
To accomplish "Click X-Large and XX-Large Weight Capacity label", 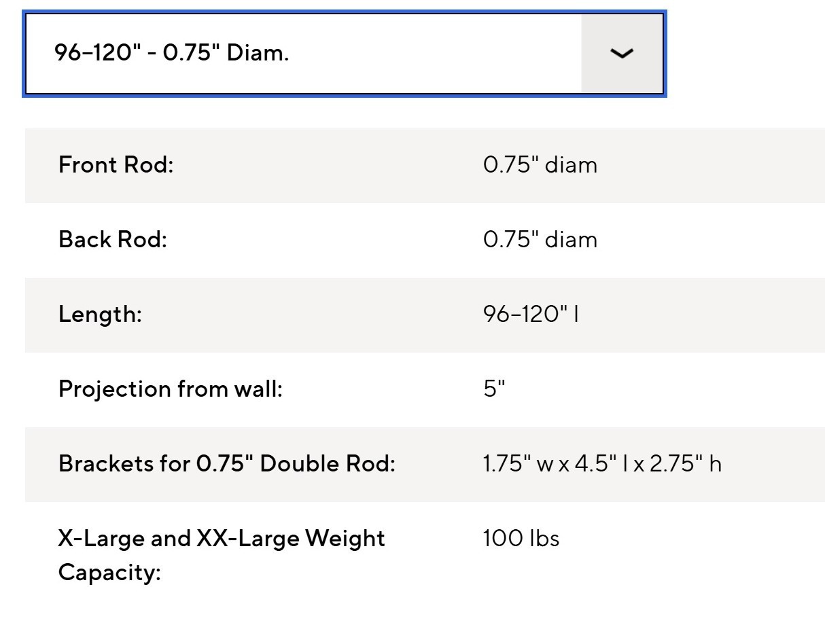I will (x=222, y=555).
